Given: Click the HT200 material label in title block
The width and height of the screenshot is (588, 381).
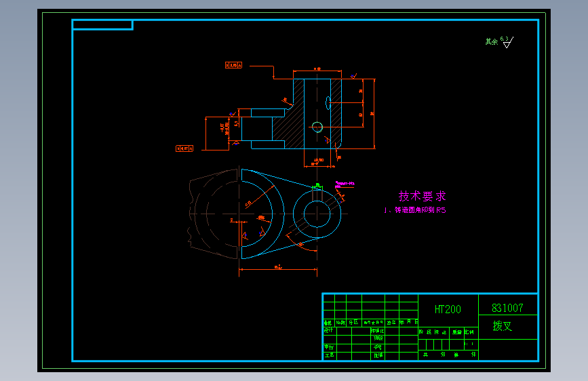Looking at the screenshot, I should coord(448,309).
